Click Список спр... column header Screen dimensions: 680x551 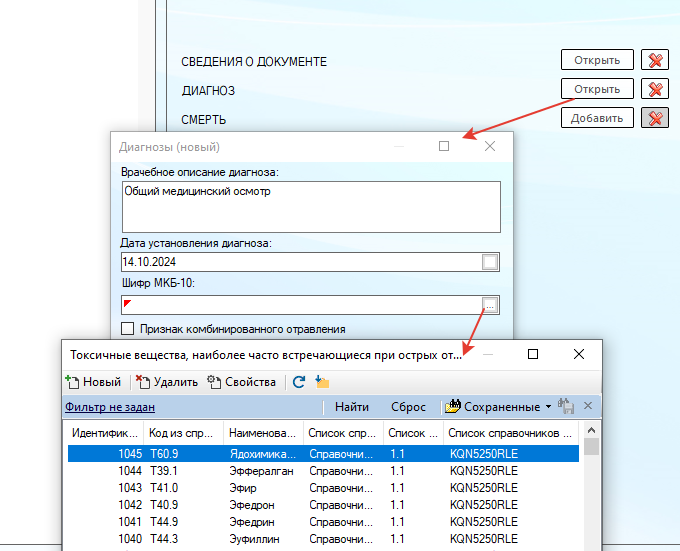click(343, 433)
